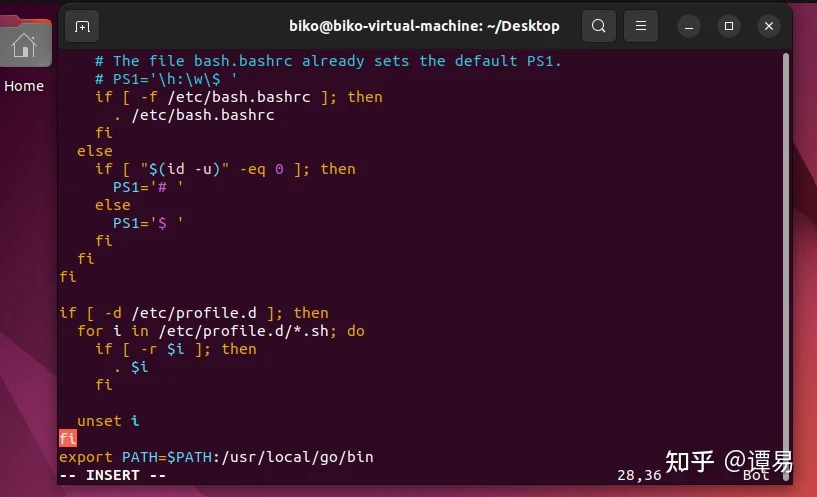Screen dimensions: 817x497
Task: Click the 'for i in /etc/profile.d/*.sh; do' line
Action: 221,331
